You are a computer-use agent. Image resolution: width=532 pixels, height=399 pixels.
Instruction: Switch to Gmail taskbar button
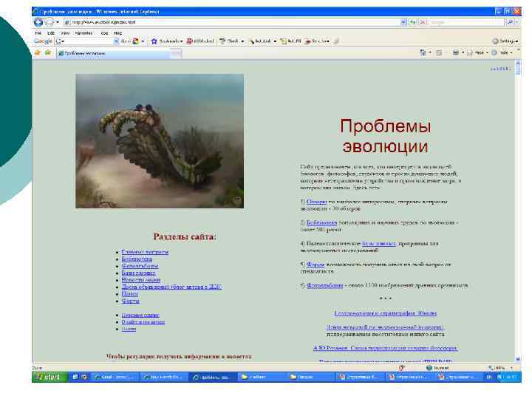115,378
